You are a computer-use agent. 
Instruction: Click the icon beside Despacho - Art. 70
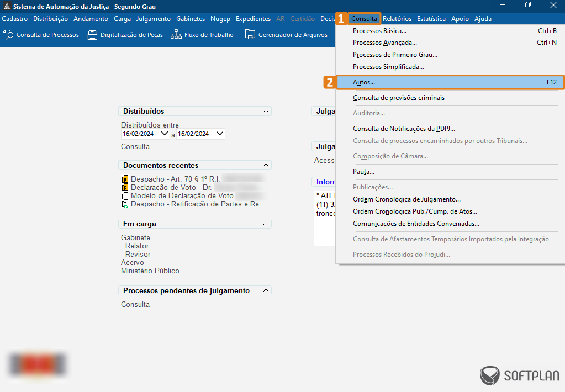pos(125,179)
